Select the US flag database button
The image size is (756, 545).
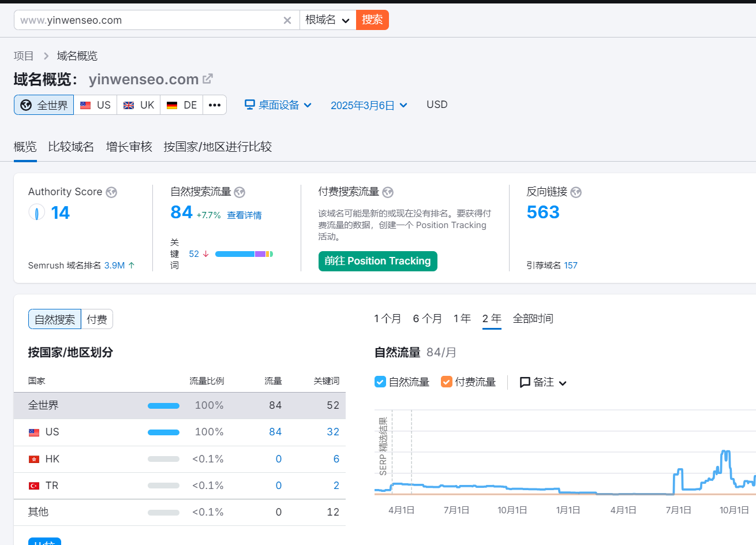click(95, 105)
